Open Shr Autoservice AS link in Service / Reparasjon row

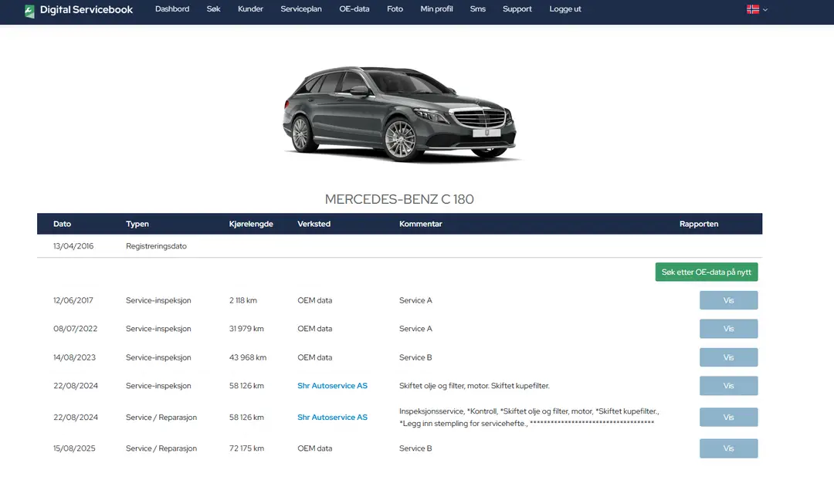(x=332, y=418)
